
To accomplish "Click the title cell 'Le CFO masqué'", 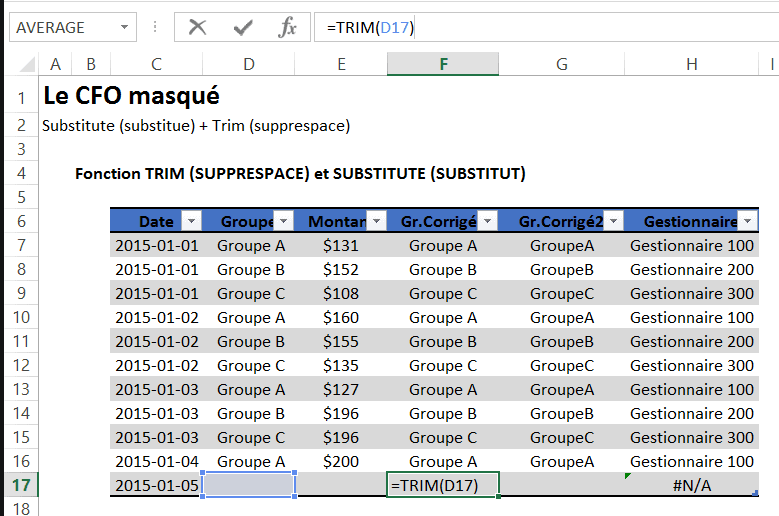I will pyautogui.click(x=131, y=97).
